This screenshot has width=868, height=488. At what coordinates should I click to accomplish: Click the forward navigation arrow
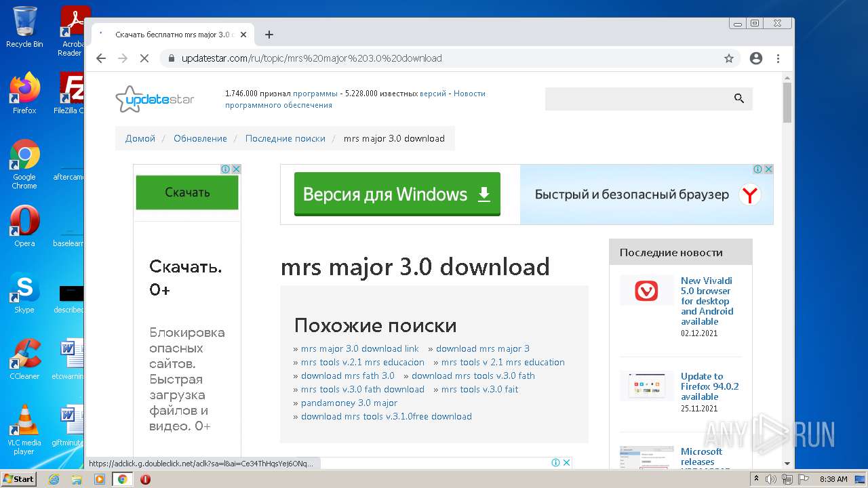(123, 58)
